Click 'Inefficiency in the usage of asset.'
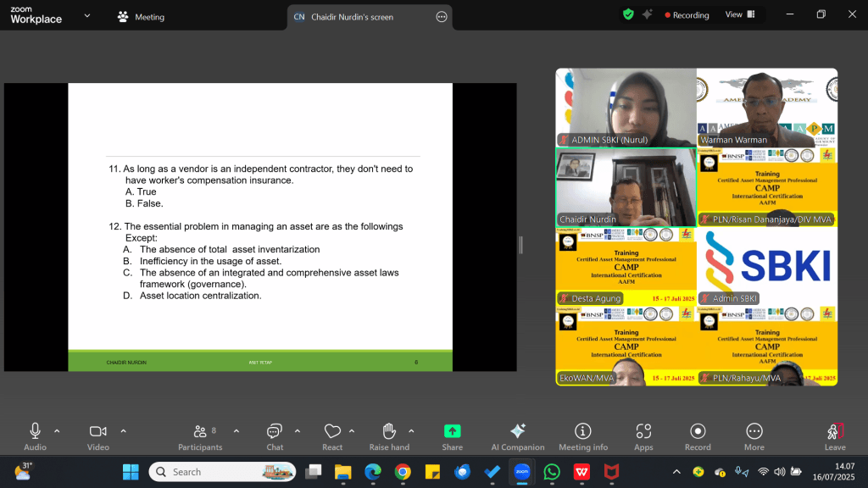Image resolution: width=868 pixels, height=488 pixels. click(x=210, y=261)
